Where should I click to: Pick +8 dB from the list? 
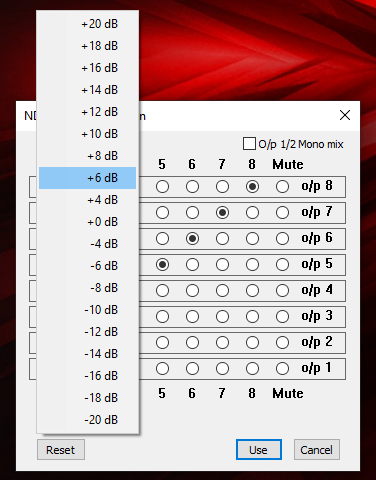[87, 156]
